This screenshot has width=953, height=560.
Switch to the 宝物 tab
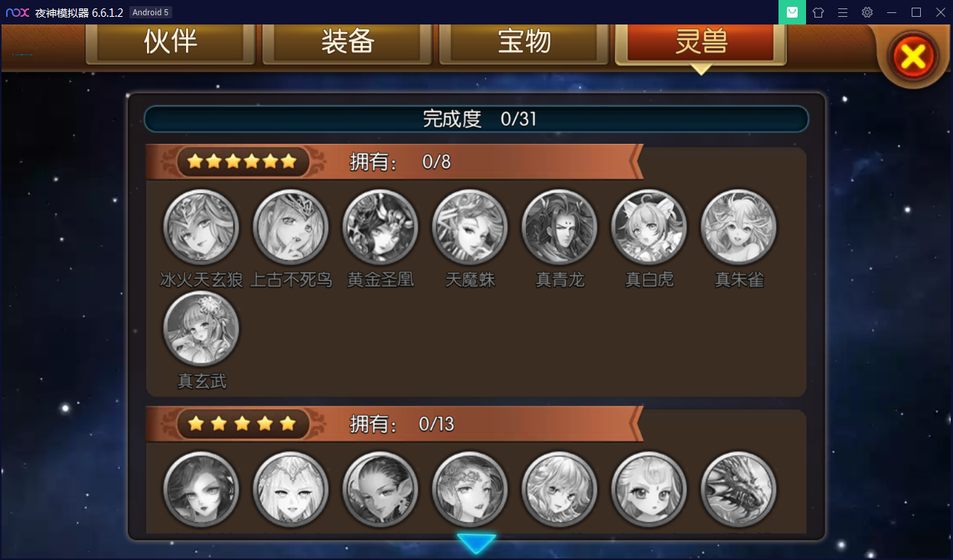(524, 43)
